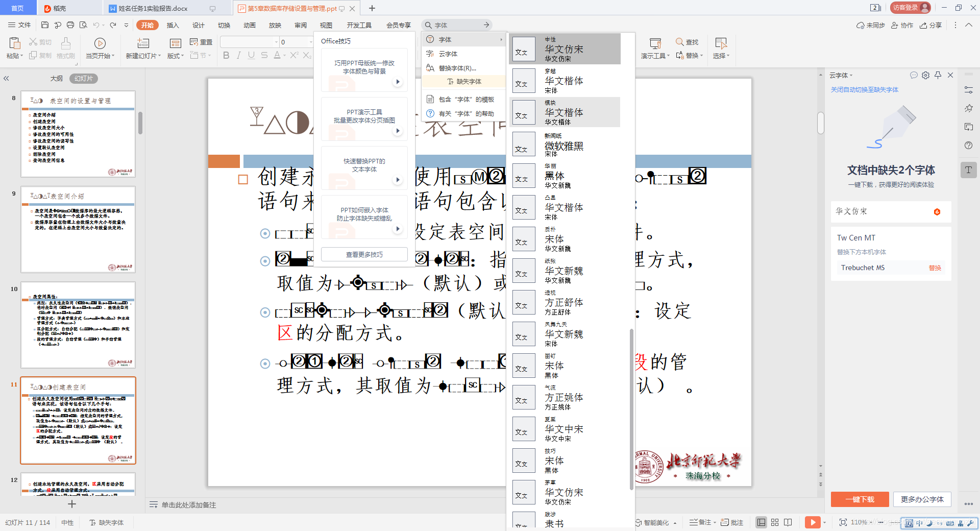
Task: Click the Print icon in quick access toolbar
Action: tap(70, 25)
